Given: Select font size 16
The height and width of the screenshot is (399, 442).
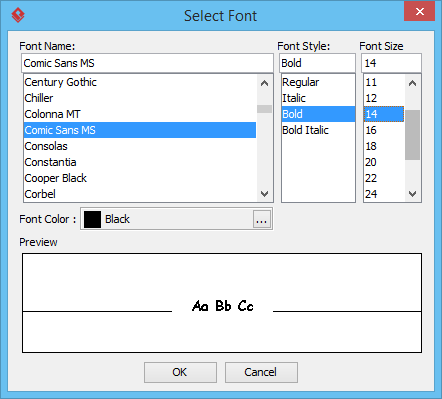Looking at the screenshot, I should coord(384,130).
